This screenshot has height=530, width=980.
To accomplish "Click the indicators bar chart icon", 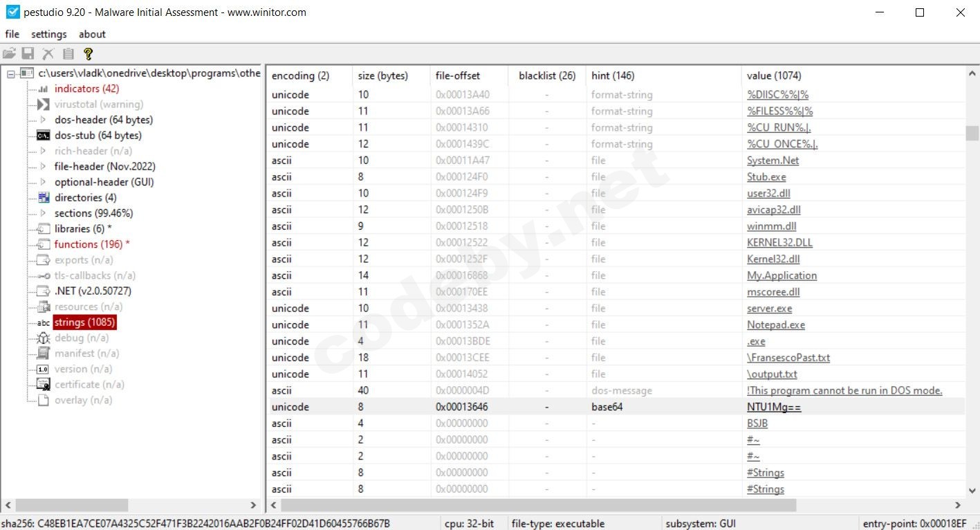I will click(x=43, y=89).
